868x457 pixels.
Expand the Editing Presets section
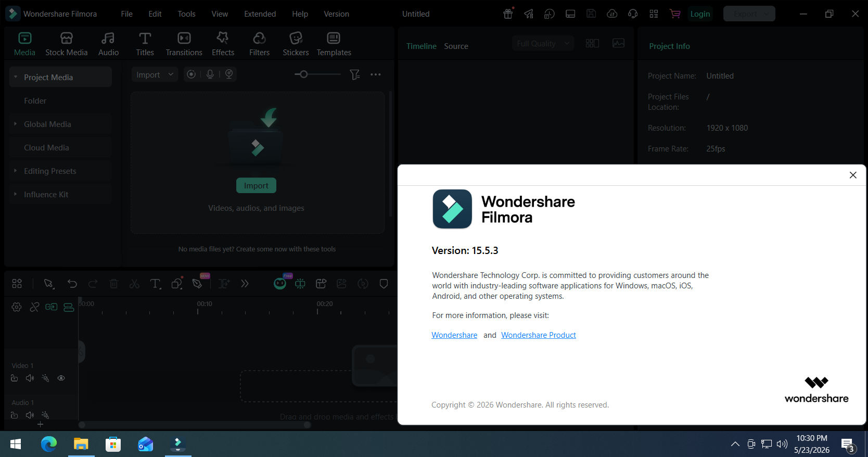click(16, 171)
